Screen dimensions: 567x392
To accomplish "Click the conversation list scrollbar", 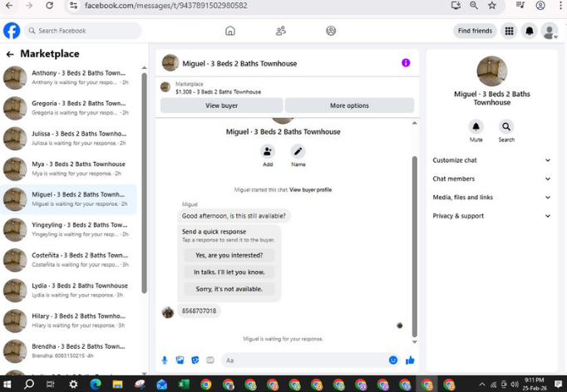I will click(x=145, y=183).
